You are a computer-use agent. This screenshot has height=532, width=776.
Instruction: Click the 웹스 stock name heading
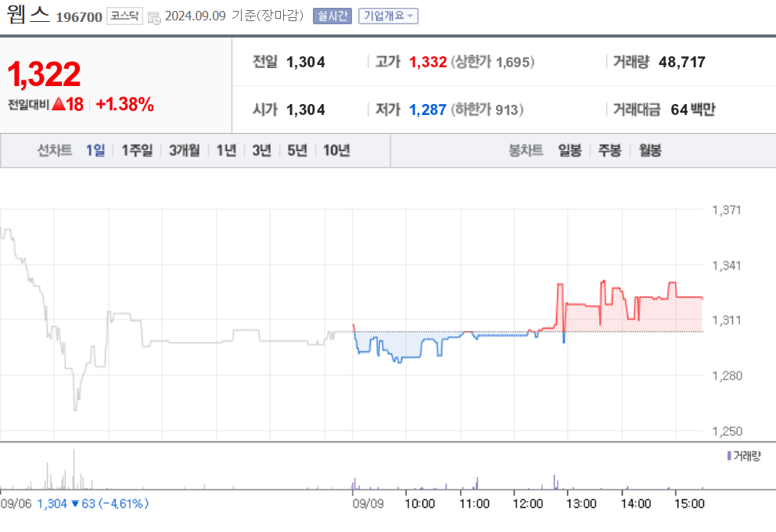(x=28, y=14)
